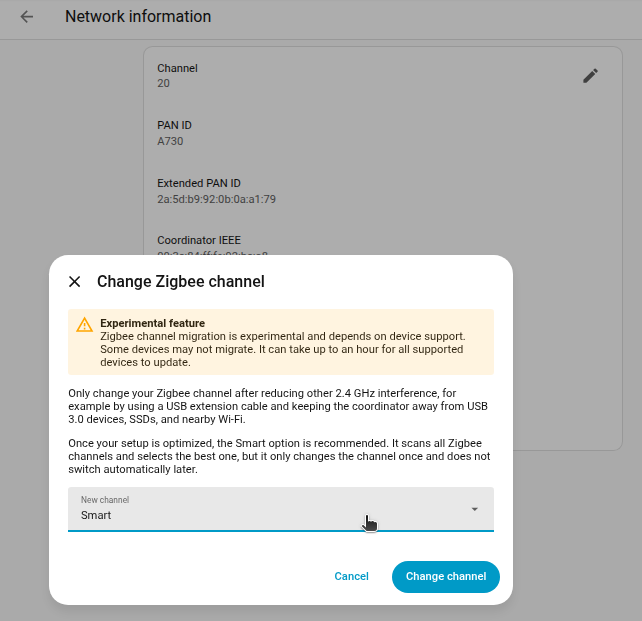
Task: Click the Extended PAN ID label
Action: click(x=198, y=184)
